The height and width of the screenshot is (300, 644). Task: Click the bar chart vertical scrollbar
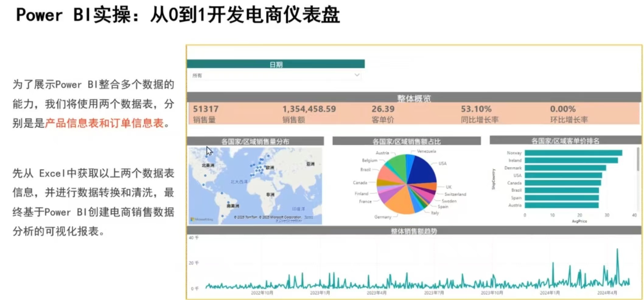click(x=638, y=159)
